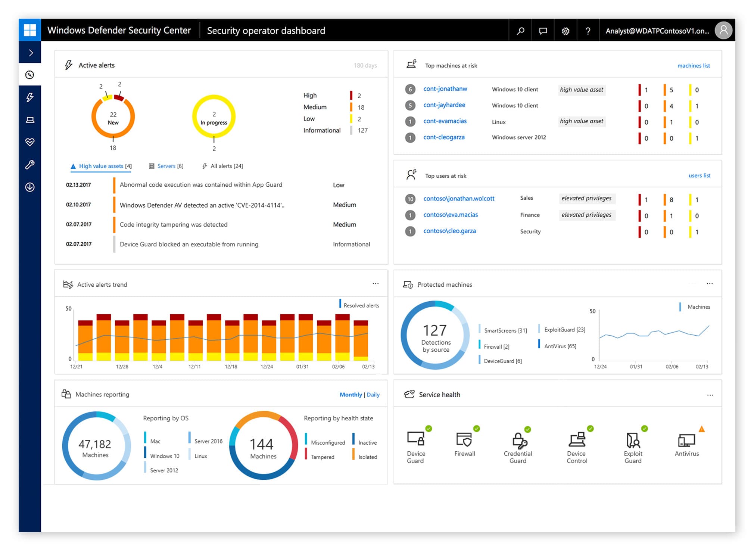Open the Alerts queue from the sidebar
The width and height of the screenshot is (754, 560).
pos(30,97)
